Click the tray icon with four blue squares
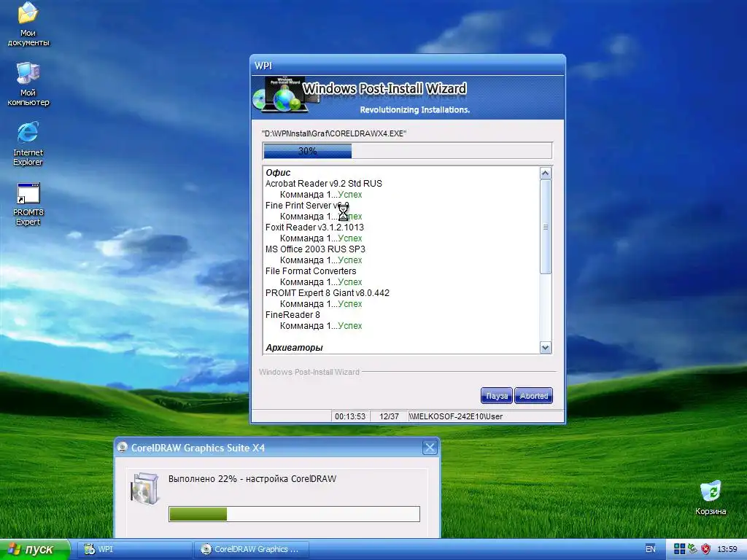Image resolution: width=747 pixels, height=560 pixels. 679,549
